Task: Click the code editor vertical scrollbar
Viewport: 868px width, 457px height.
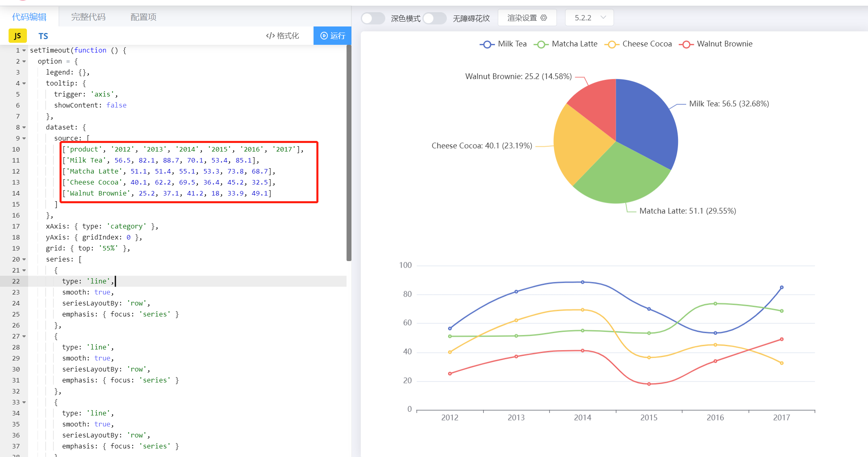Action: [x=349, y=153]
